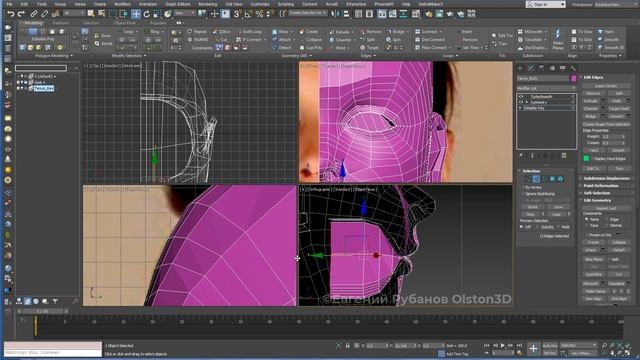The image size is (640, 360).
Task: Expand Subdivision Displacement rollout
Action: tap(607, 178)
